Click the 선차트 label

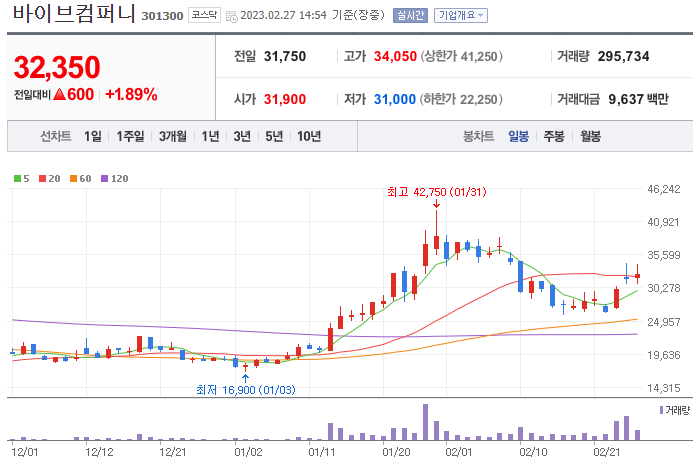pos(56,136)
